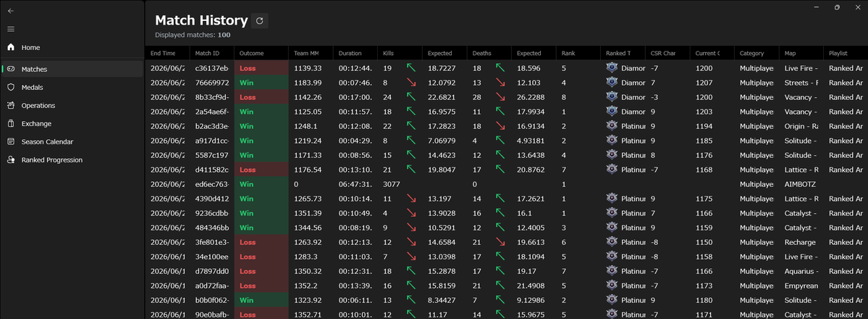Open the Home page
868x319 pixels.
(72, 47)
